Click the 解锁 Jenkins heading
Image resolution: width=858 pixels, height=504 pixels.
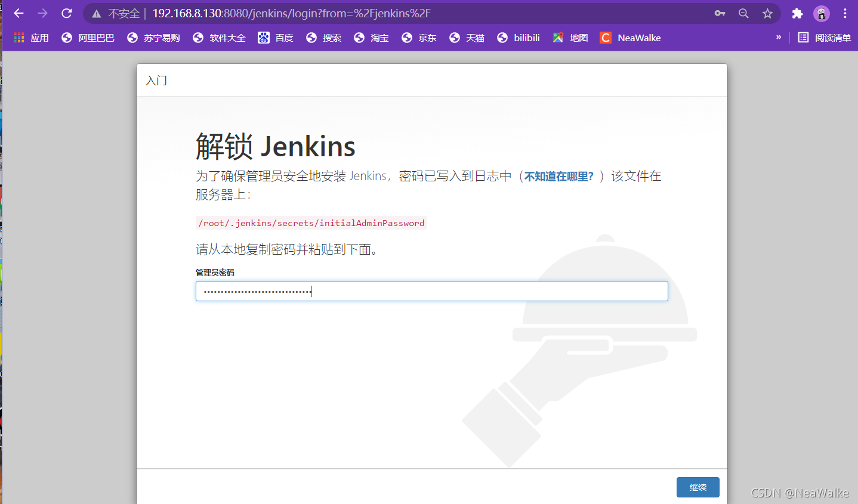(x=276, y=147)
